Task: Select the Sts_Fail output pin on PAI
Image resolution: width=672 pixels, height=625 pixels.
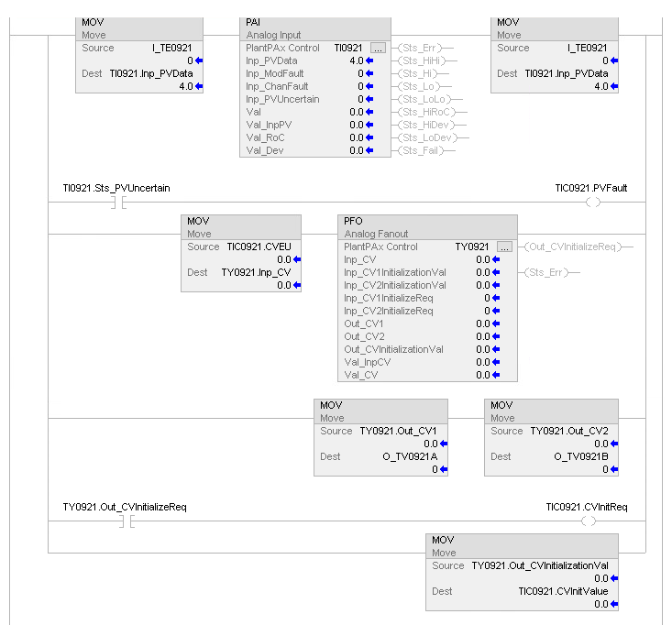Action: 423,150
